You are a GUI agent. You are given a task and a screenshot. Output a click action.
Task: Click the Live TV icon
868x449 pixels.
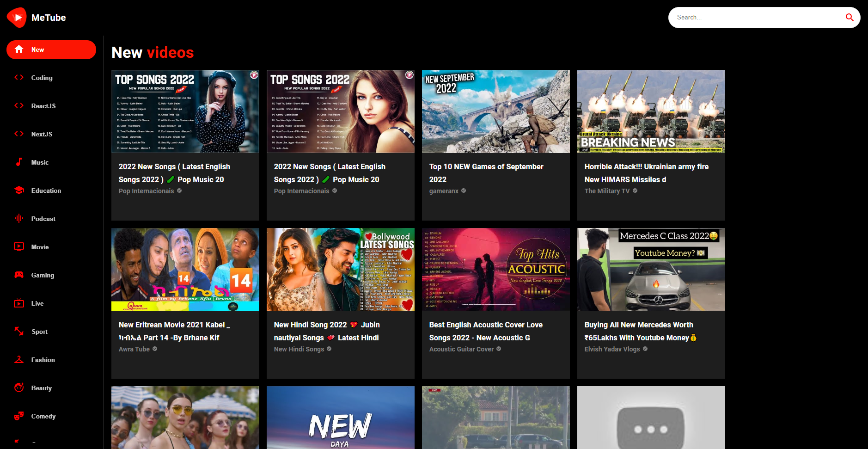coord(19,303)
